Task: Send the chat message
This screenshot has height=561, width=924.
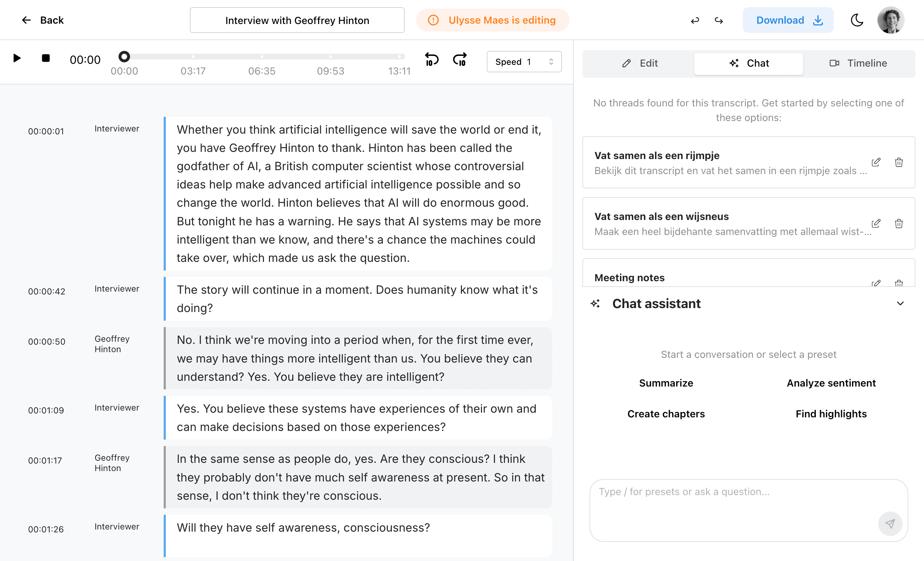Action: (x=890, y=524)
